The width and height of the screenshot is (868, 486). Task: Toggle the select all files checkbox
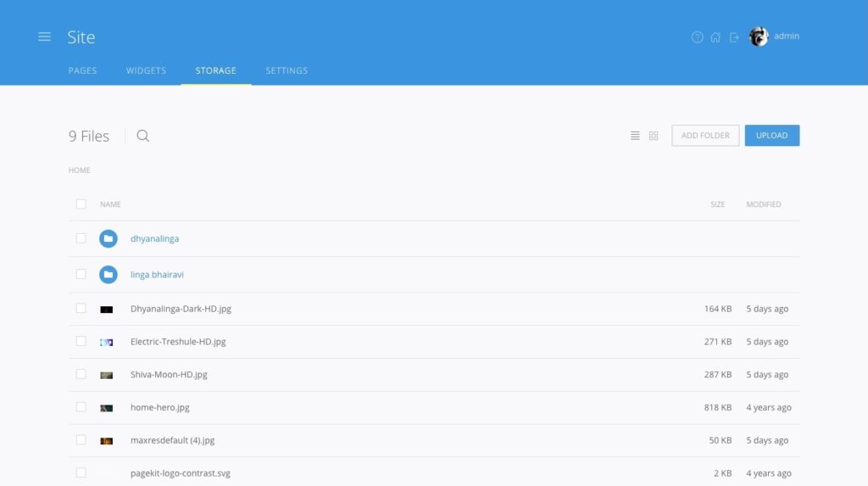coord(81,204)
